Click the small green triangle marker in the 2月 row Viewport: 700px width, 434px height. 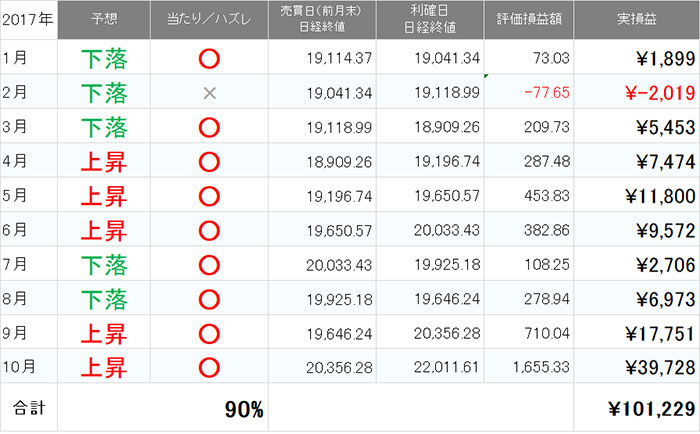point(486,77)
